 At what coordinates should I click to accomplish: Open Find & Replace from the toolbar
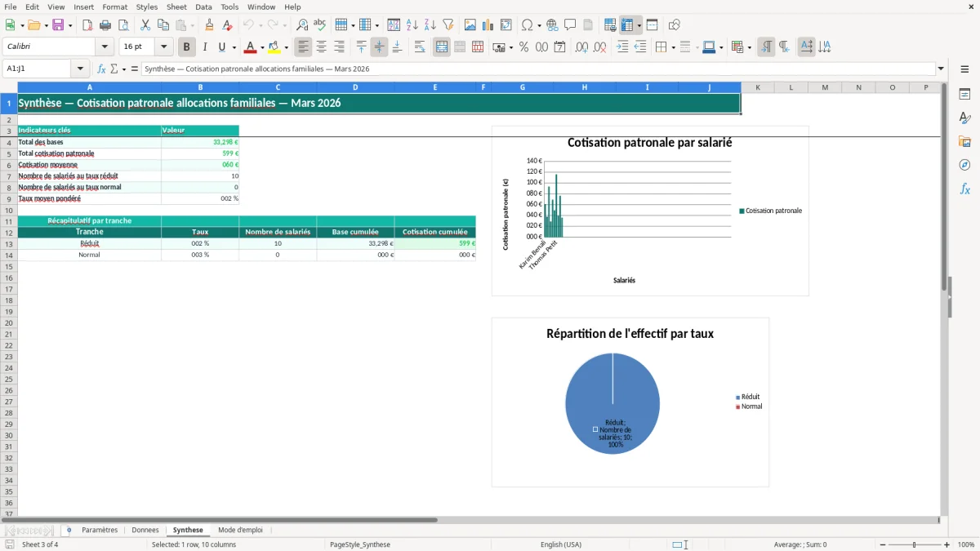302,25
